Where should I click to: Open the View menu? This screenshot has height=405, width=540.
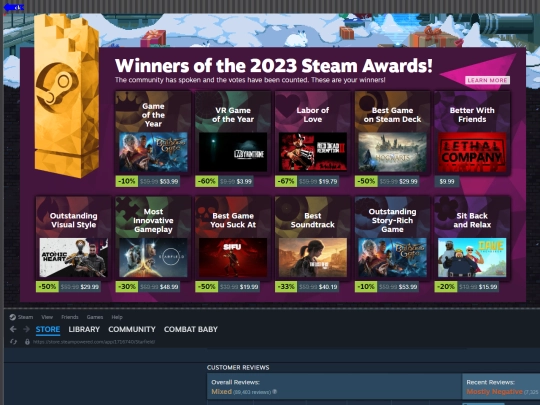pos(47,317)
